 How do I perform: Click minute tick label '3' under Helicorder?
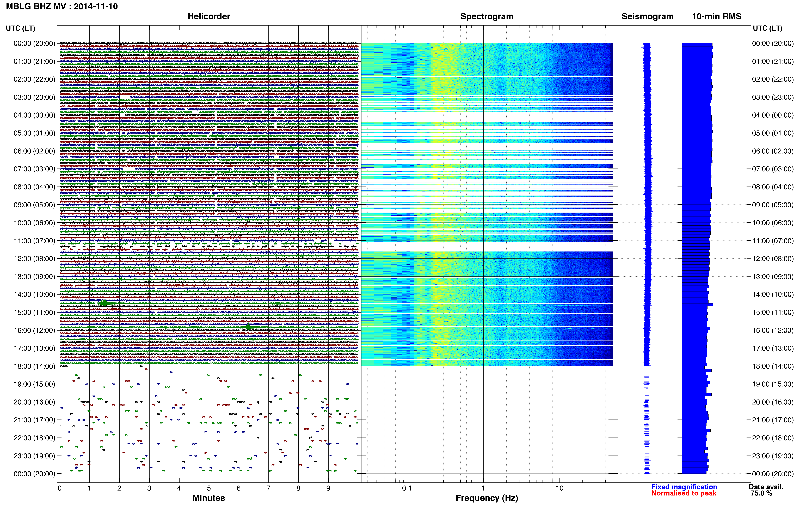tap(149, 488)
